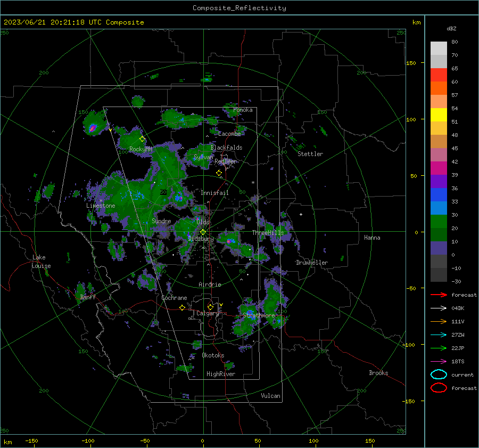Screen dimensions: 479x448
Task: Click the Lacombe label on the map
Action: (229, 134)
